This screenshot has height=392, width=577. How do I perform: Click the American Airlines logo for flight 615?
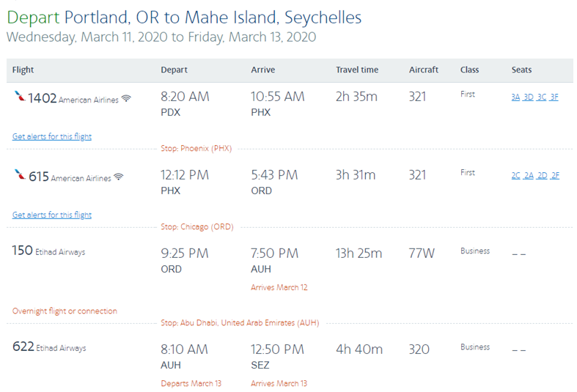coord(20,174)
